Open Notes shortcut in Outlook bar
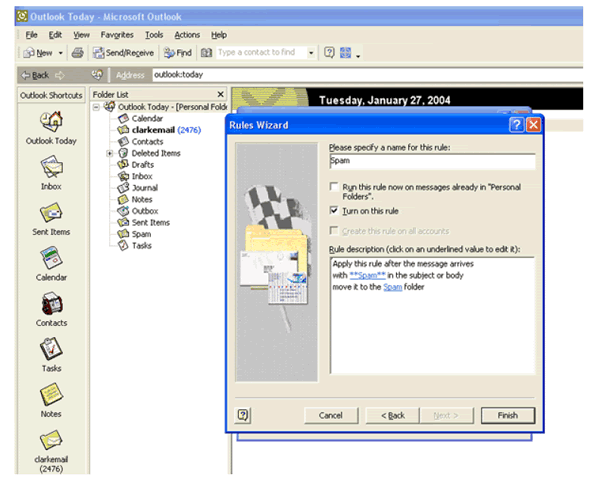 pyautogui.click(x=51, y=394)
